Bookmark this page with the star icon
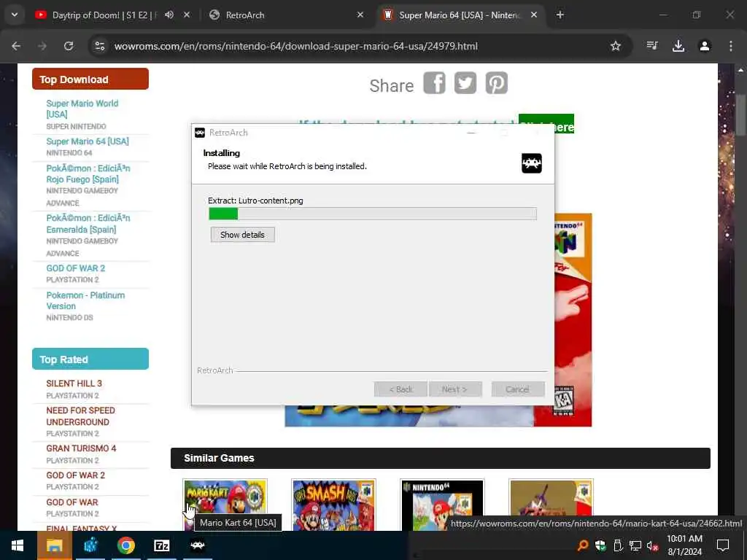747x560 pixels. click(x=616, y=46)
